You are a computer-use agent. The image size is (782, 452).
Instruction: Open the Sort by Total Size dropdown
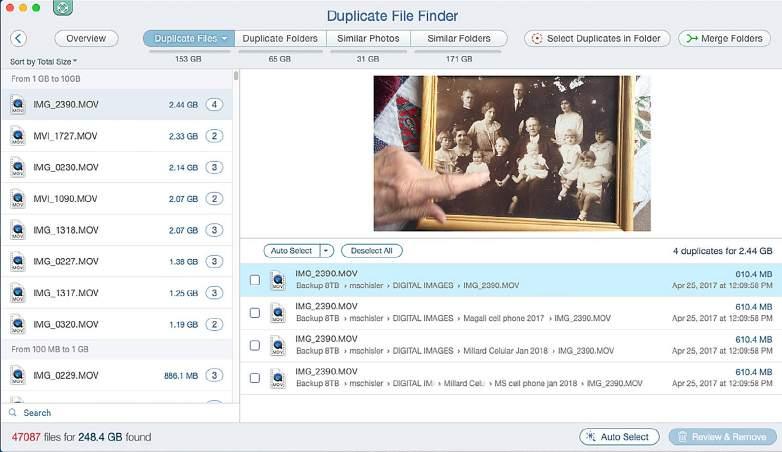tap(43, 62)
